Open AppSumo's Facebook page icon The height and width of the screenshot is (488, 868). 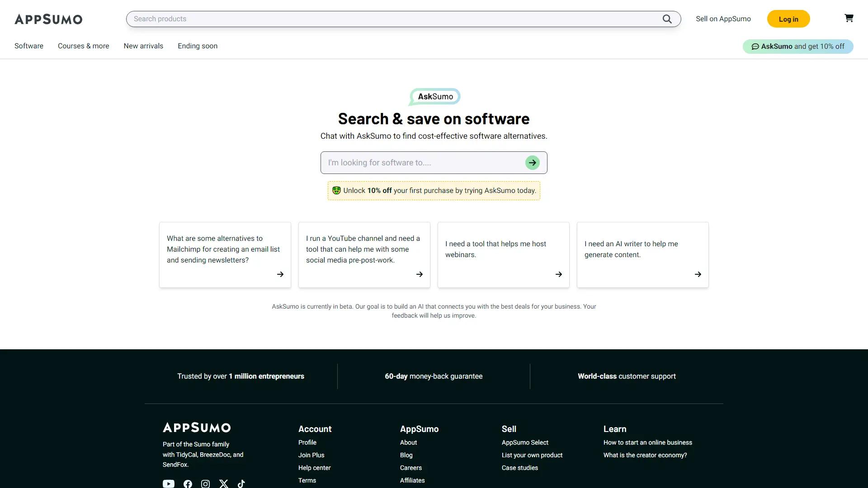click(x=187, y=483)
